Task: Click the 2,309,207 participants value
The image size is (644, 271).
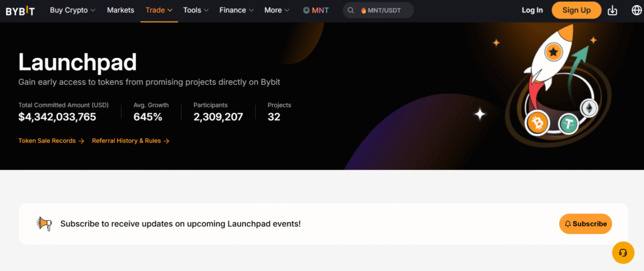Action: click(218, 117)
